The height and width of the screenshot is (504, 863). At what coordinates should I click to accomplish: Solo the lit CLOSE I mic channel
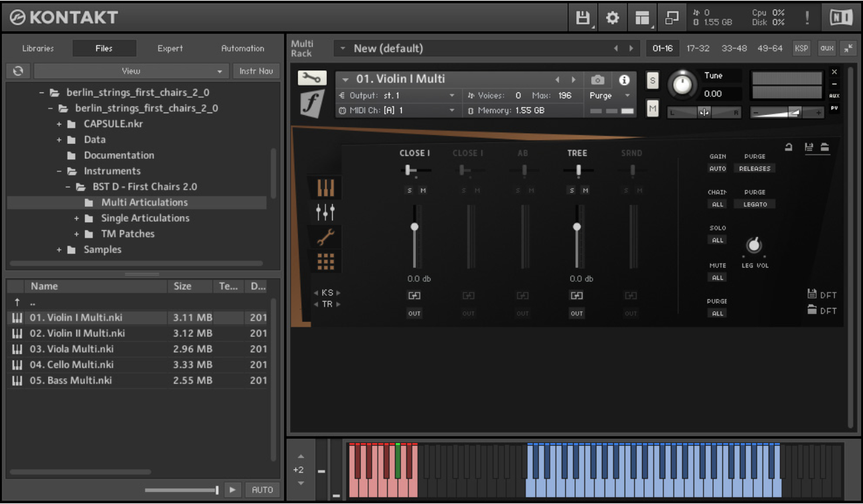point(409,191)
